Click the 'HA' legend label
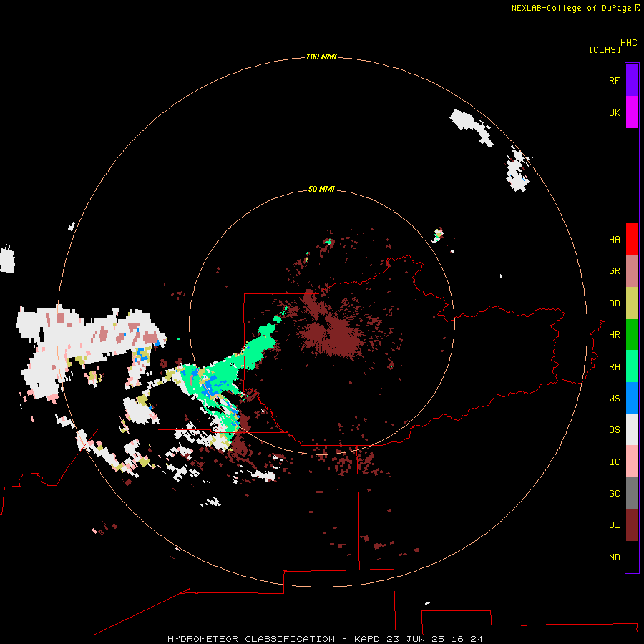The image size is (644, 644). (615, 240)
